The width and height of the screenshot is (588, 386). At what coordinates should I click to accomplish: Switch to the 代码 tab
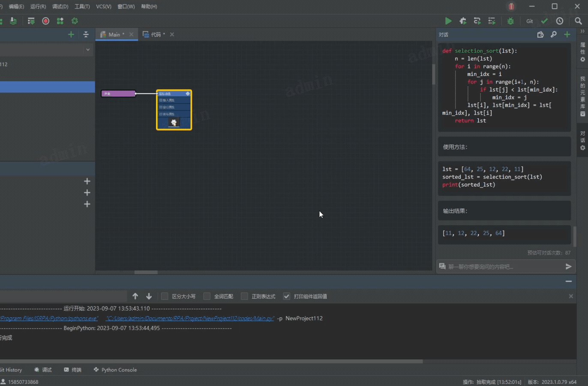(x=156, y=35)
